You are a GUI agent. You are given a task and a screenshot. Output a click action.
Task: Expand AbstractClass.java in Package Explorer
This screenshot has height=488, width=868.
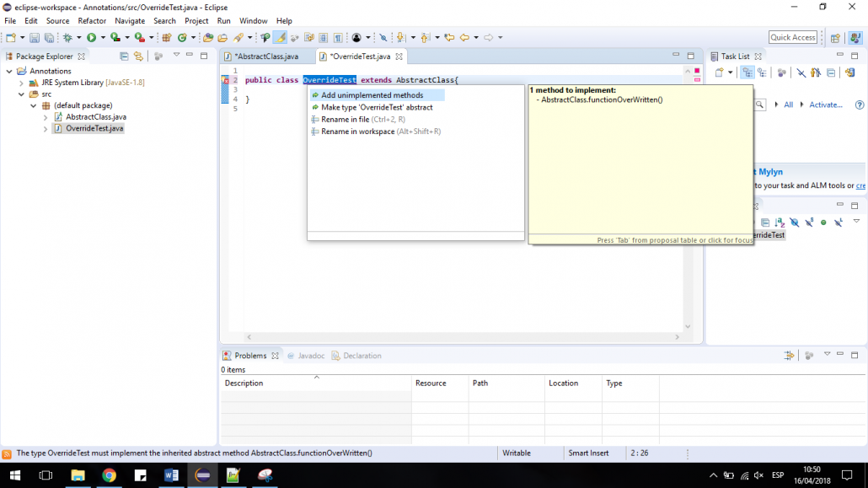(44, 117)
